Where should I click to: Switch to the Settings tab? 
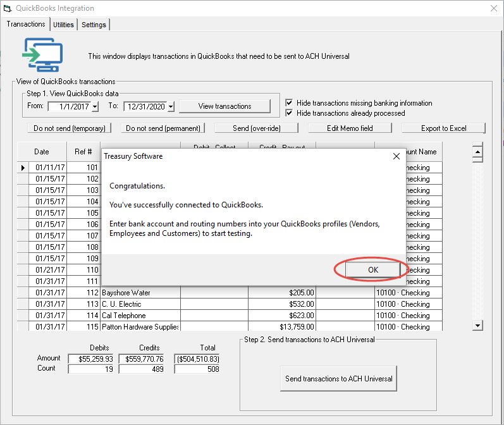click(94, 25)
